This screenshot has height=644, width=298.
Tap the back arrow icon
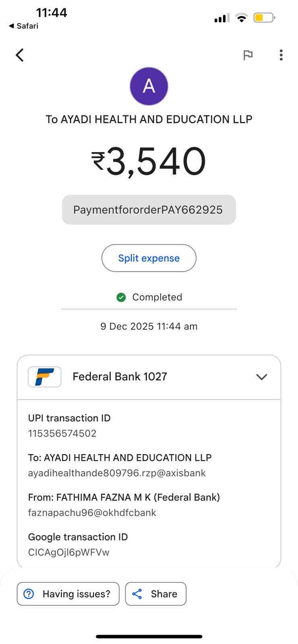20,55
